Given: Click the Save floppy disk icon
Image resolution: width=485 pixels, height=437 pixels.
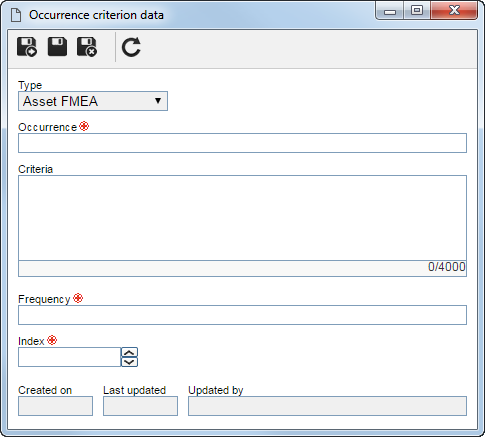Looking at the screenshot, I should (x=57, y=47).
